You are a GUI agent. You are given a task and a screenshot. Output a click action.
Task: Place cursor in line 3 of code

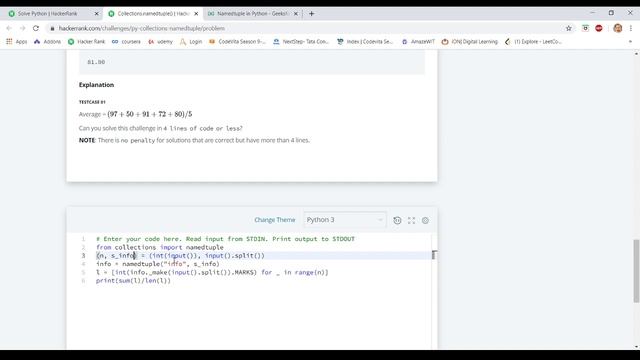coord(180,256)
